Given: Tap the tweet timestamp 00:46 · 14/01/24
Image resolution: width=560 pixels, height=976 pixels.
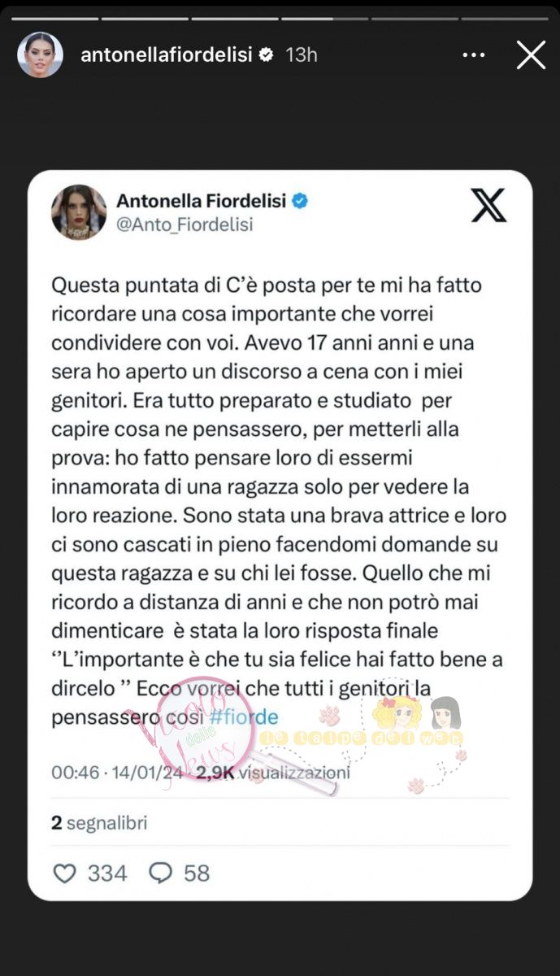Looking at the screenshot, I should [117, 772].
